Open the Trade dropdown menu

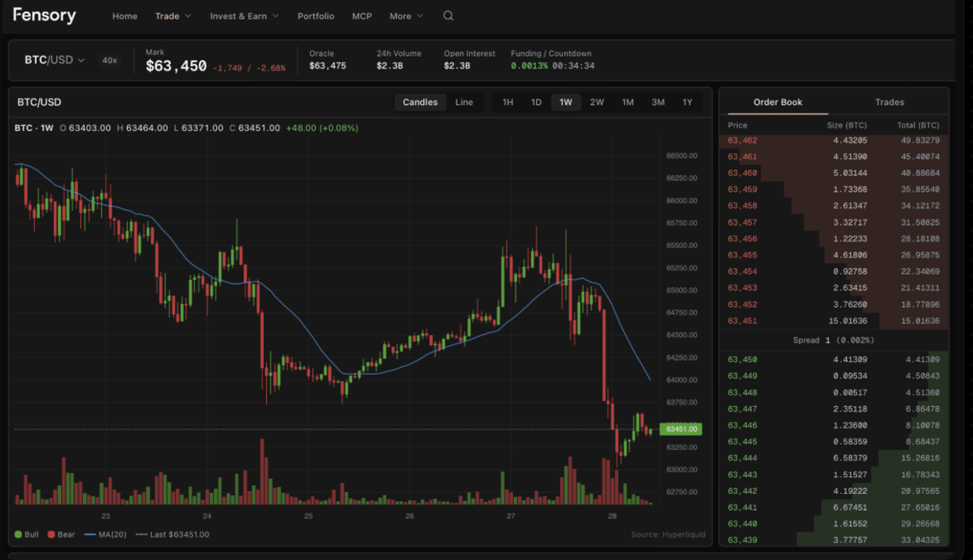173,16
